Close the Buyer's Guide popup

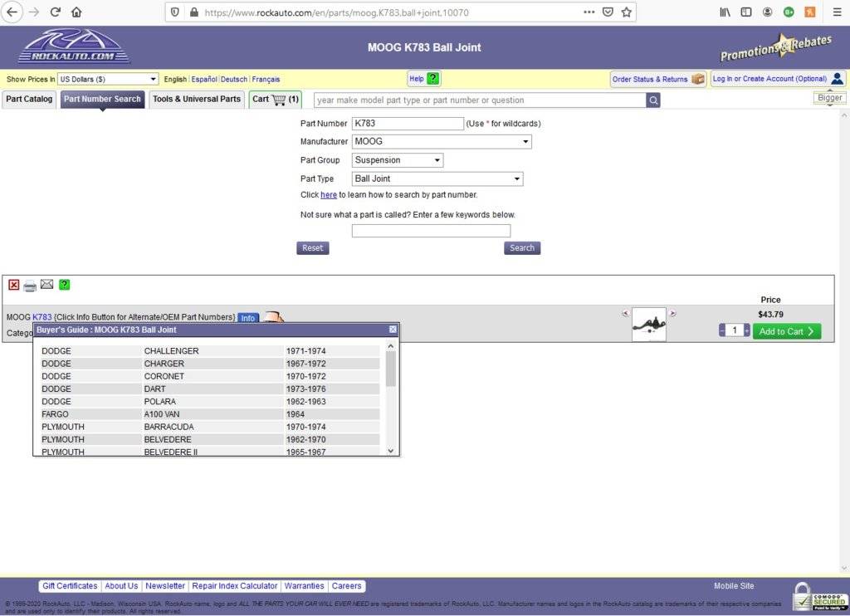[x=393, y=330]
